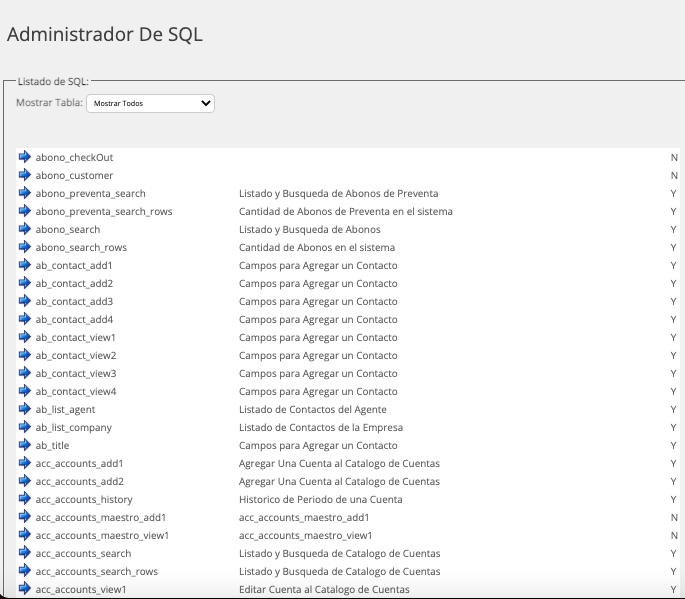Click the arrow icon for acc_accounts_add1

pyautogui.click(x=25, y=463)
